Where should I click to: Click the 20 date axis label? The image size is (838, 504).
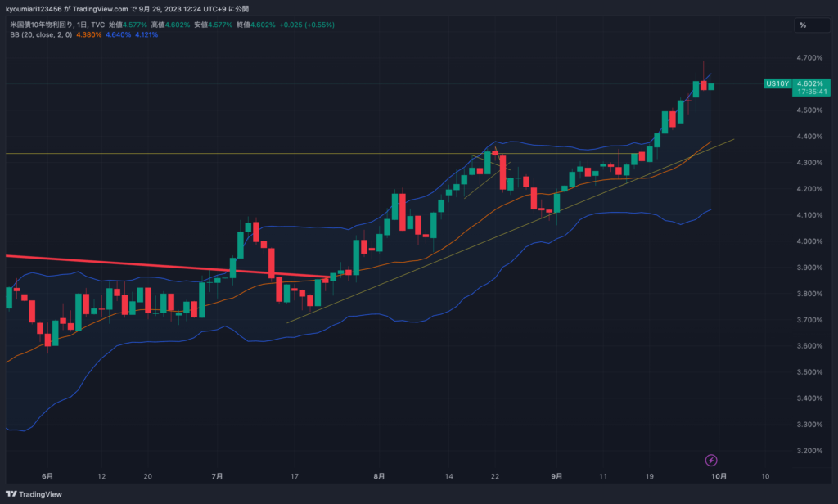click(147, 476)
